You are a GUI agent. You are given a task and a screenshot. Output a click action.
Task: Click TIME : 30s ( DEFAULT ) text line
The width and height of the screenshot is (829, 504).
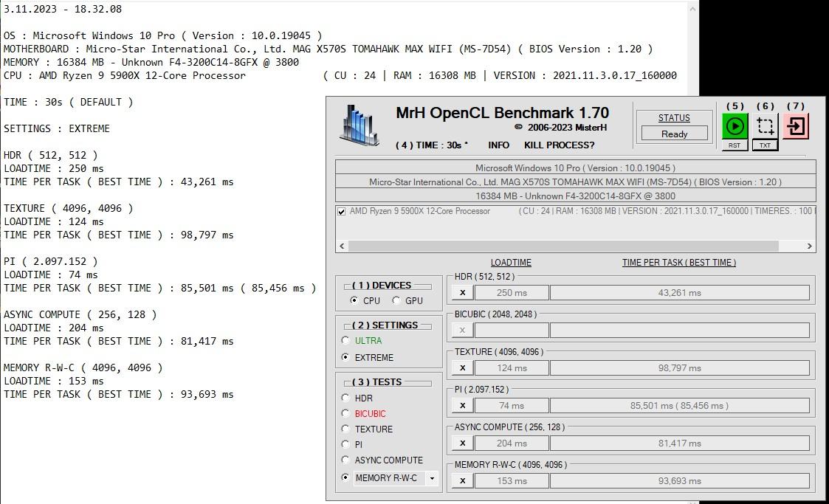pyautogui.click(x=68, y=102)
